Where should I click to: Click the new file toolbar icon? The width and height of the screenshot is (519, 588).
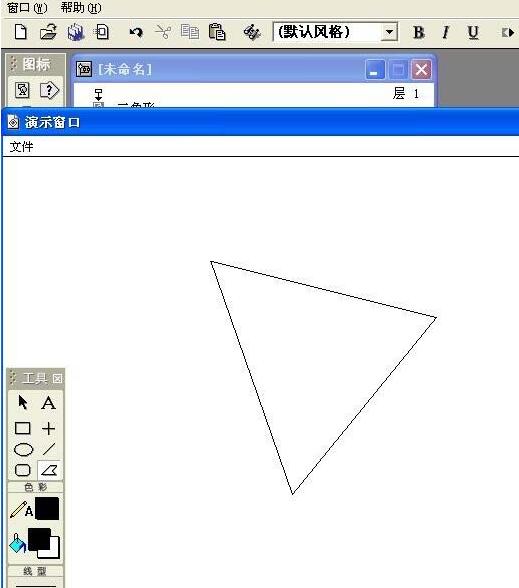coord(21,32)
